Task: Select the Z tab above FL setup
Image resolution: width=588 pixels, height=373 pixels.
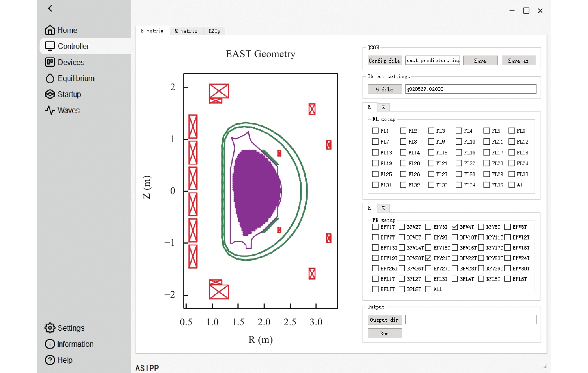Action: [383, 107]
